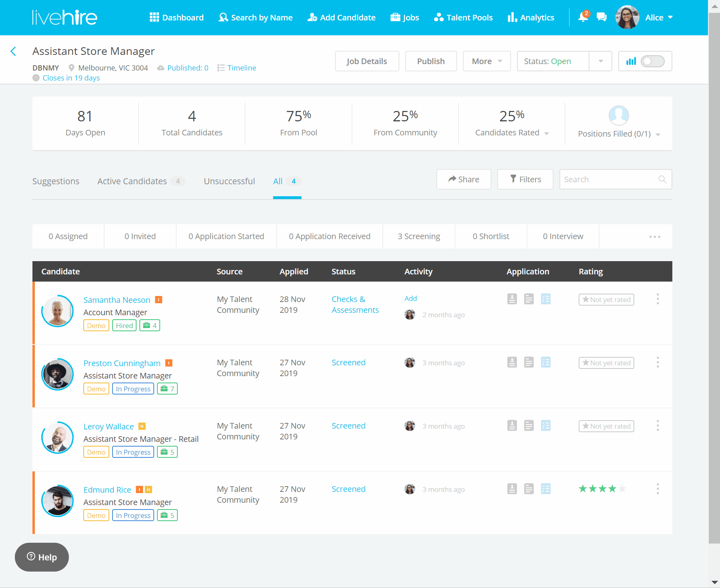Viewport: 720px width, 588px height.
Task: Click the analytics bar chart icon beside toggle
Action: pos(631,61)
